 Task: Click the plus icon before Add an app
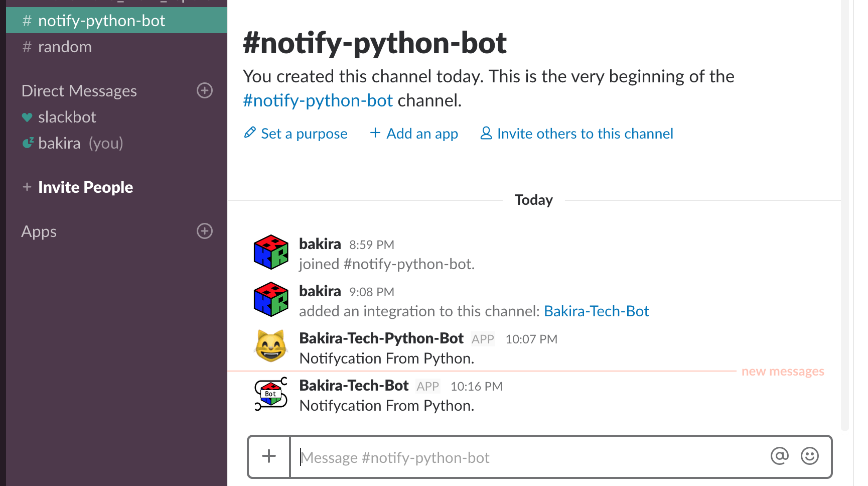click(375, 133)
